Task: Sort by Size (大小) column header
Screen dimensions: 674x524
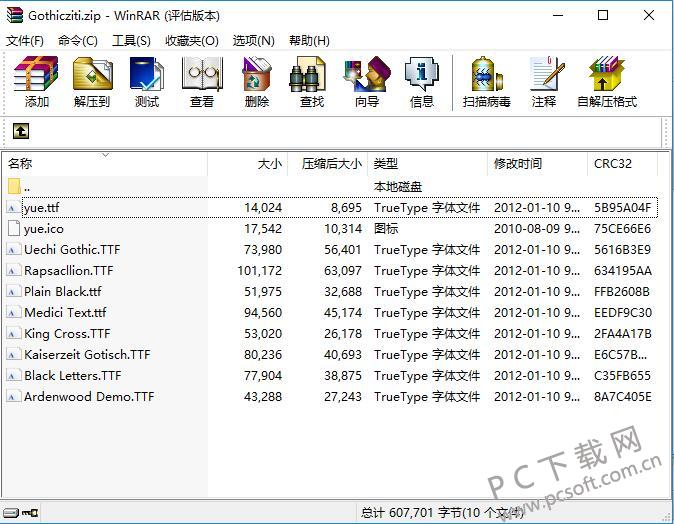Action: 248,164
